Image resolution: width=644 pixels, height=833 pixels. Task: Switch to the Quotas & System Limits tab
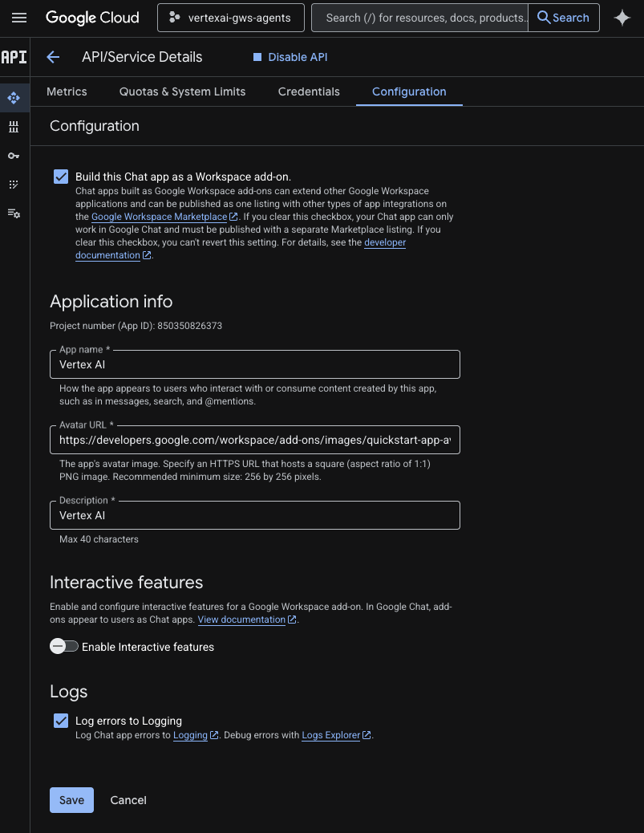tap(182, 91)
